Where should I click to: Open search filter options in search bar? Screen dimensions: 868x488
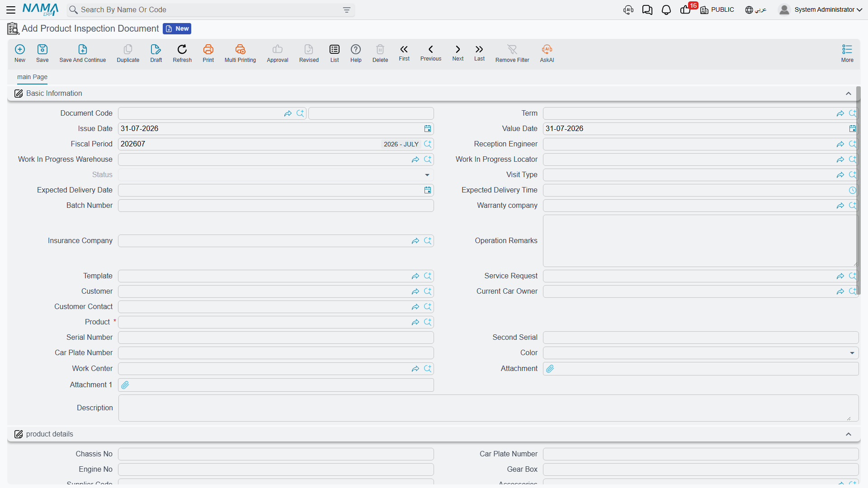click(x=347, y=10)
